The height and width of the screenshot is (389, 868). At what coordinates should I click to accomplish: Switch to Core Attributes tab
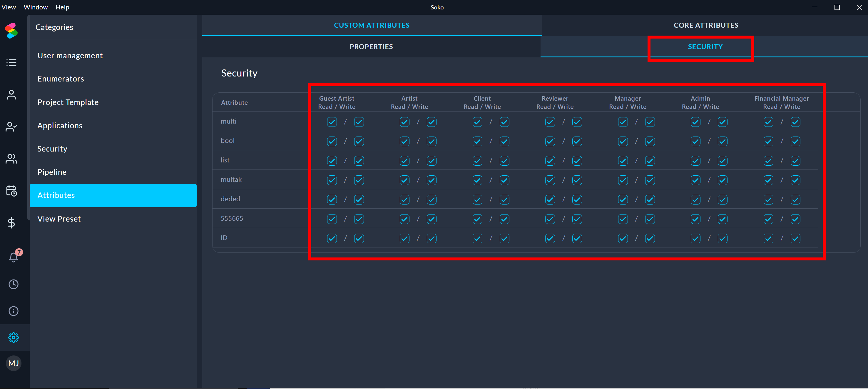click(705, 25)
